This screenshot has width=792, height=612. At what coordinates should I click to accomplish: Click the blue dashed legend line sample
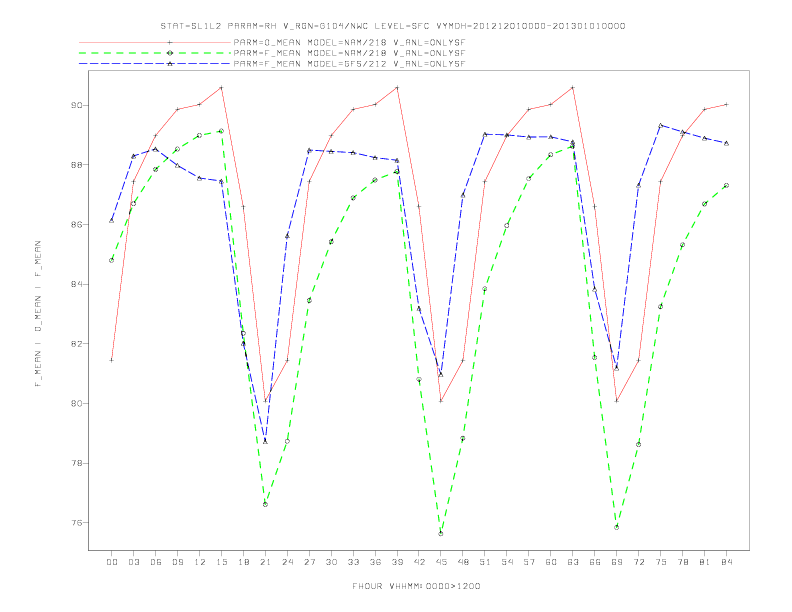155,64
